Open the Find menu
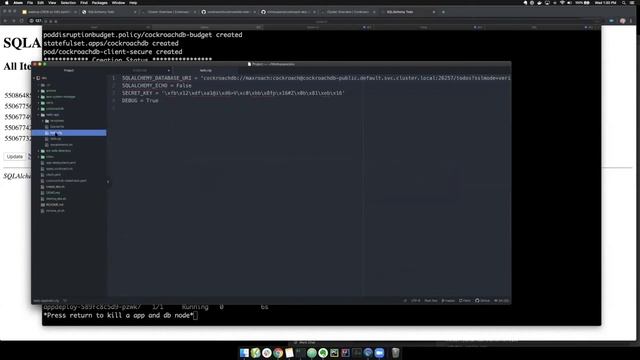Image resolution: width=640 pixels, height=360 pixels. click(84, 2)
